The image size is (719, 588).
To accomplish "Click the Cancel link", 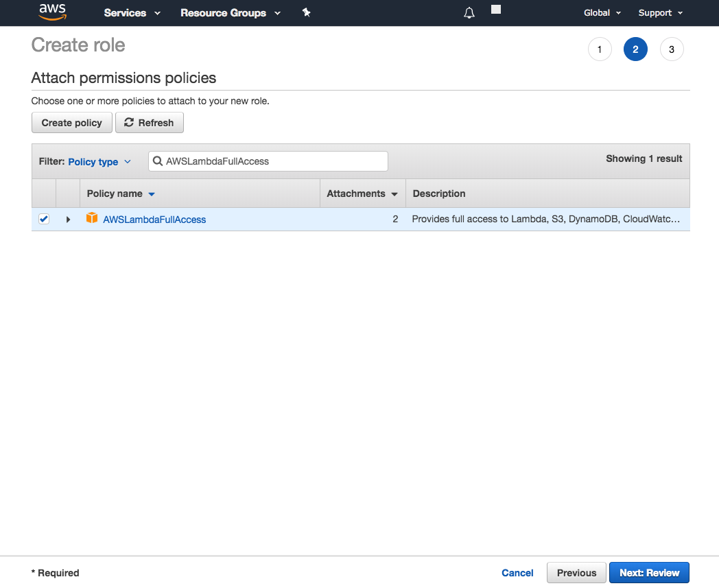I will tap(517, 573).
